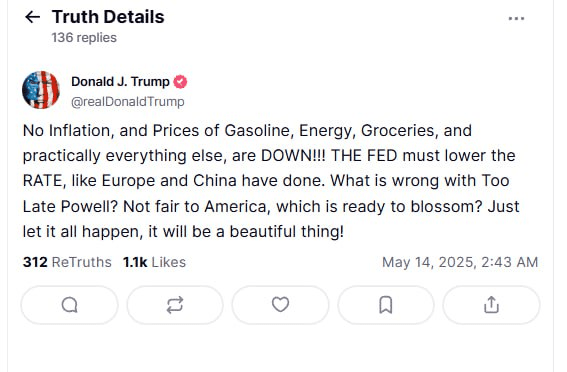Click 'THE FED' in the post text
The image size is (567, 372).
tap(364, 156)
